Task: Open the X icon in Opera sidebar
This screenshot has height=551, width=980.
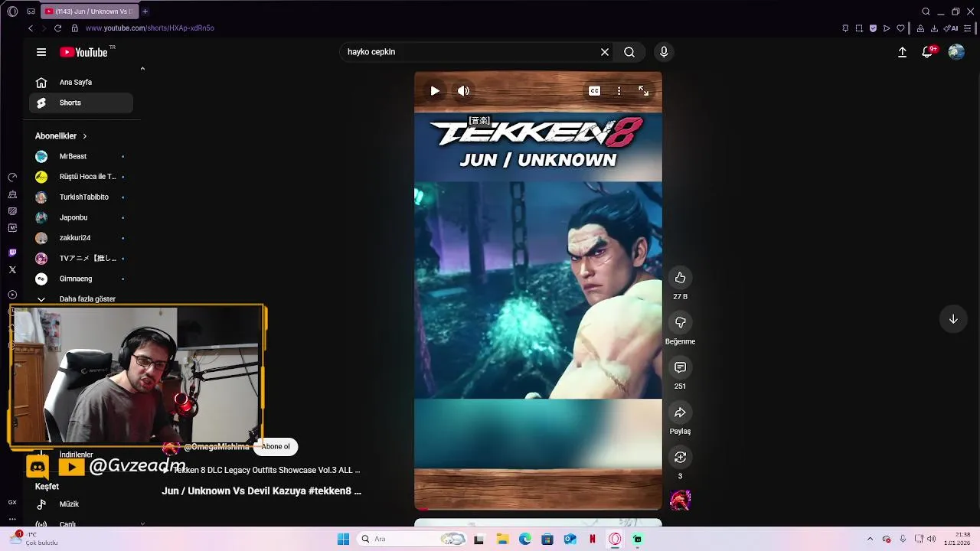Action: tap(12, 269)
